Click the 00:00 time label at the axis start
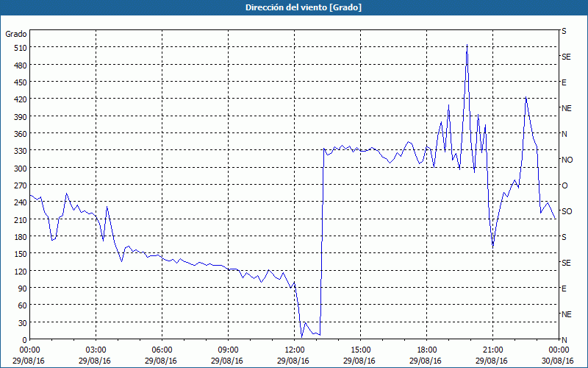The width and height of the screenshot is (588, 368). coord(30,350)
